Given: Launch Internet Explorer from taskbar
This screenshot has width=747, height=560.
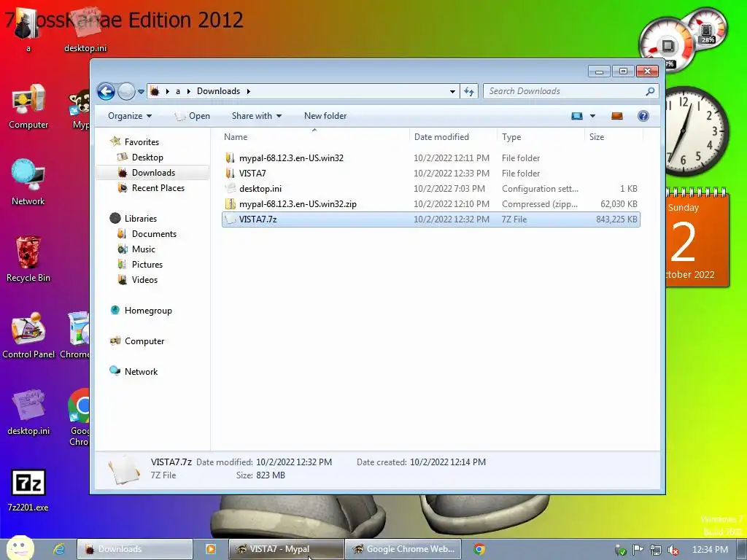Looking at the screenshot, I should (x=58, y=549).
